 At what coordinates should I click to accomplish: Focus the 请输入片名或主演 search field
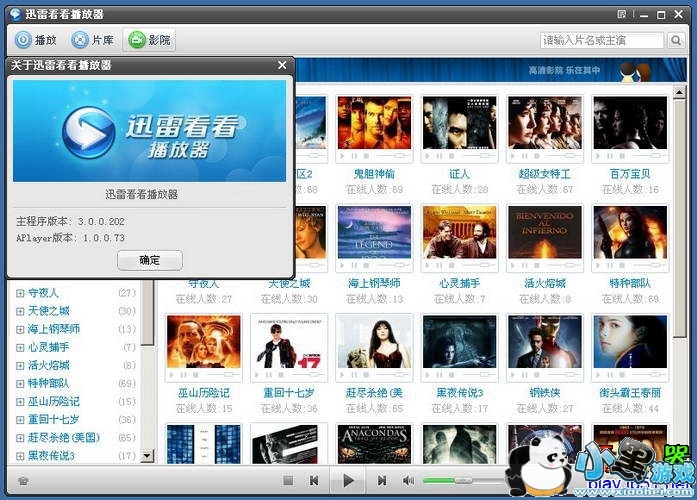[x=602, y=40]
